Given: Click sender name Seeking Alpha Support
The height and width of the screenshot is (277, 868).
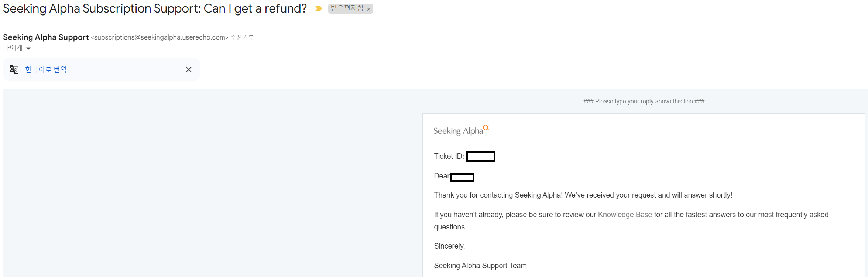Looking at the screenshot, I should 46,37.
